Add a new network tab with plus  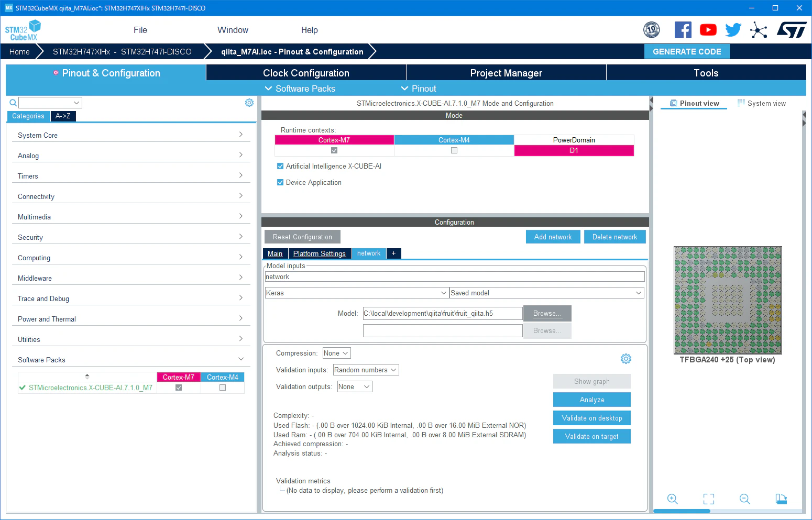pos(394,253)
